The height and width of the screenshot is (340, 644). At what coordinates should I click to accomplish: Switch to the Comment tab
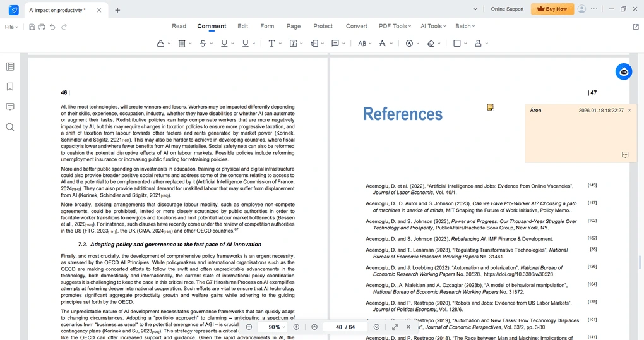212,26
